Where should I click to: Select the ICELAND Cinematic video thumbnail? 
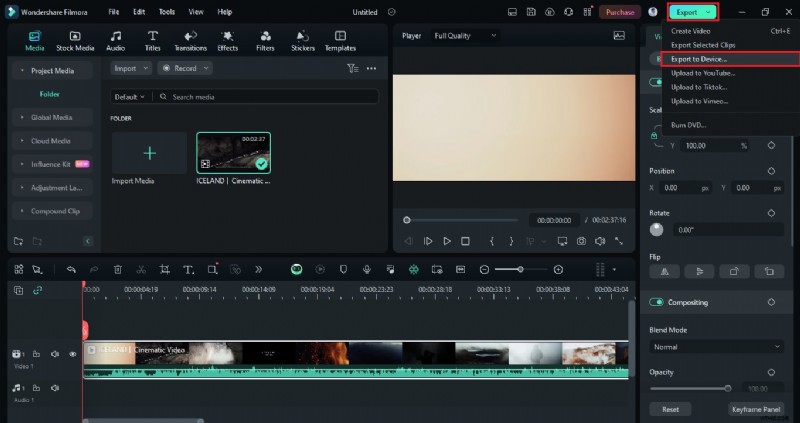(233, 152)
